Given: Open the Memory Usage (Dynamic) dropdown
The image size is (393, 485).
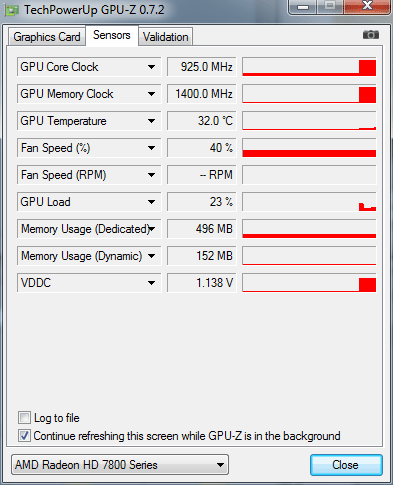Looking at the screenshot, I should pyautogui.click(x=151, y=256).
